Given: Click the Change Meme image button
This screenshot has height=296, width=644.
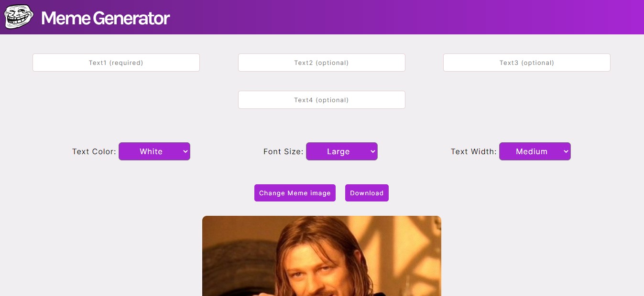Looking at the screenshot, I should tap(295, 193).
